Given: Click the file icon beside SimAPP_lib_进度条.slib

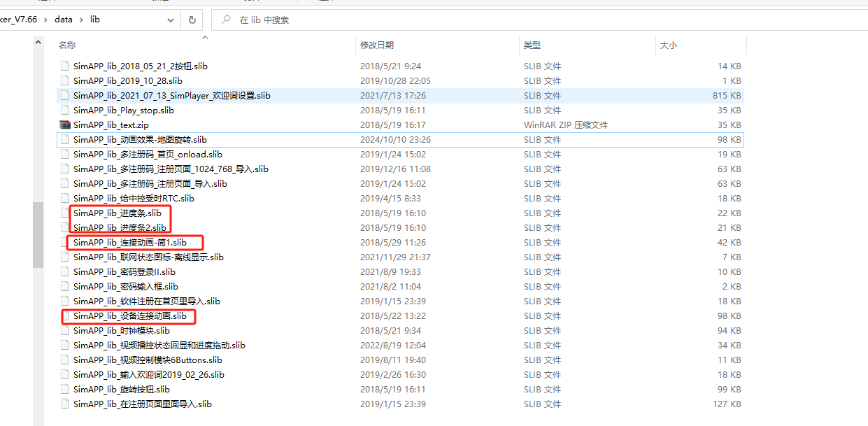Looking at the screenshot, I should tap(65, 213).
